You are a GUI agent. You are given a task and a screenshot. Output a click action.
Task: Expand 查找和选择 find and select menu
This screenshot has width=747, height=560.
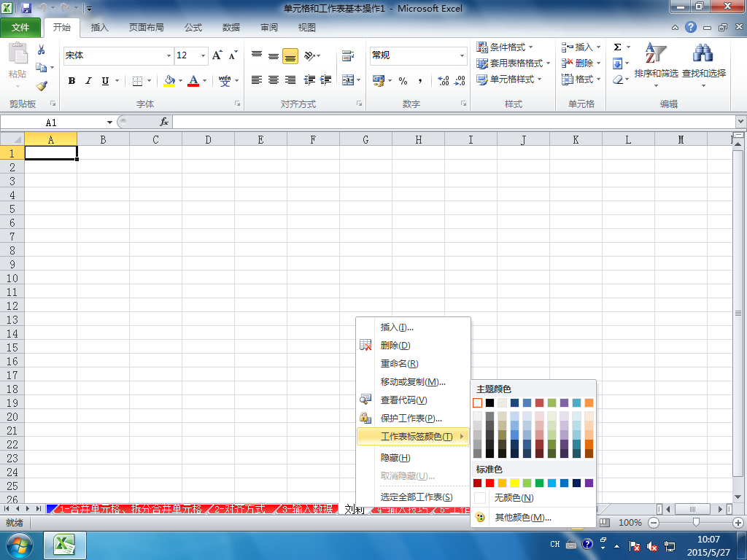coord(704,66)
